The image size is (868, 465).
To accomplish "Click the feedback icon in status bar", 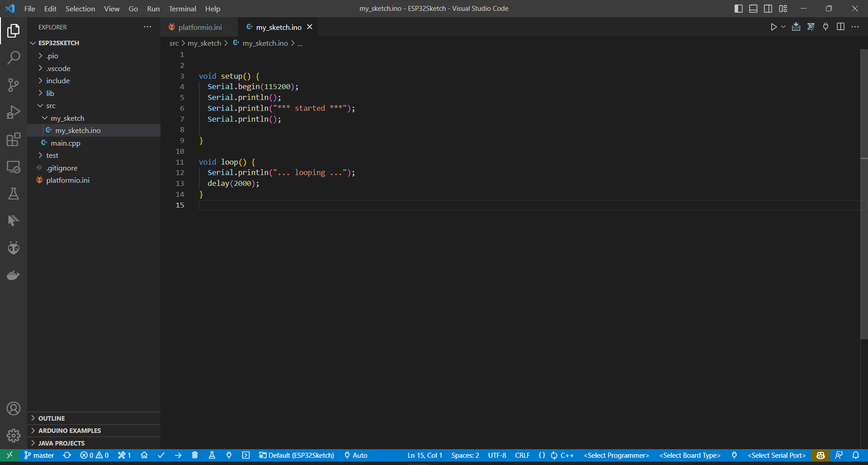I will pos(839,455).
